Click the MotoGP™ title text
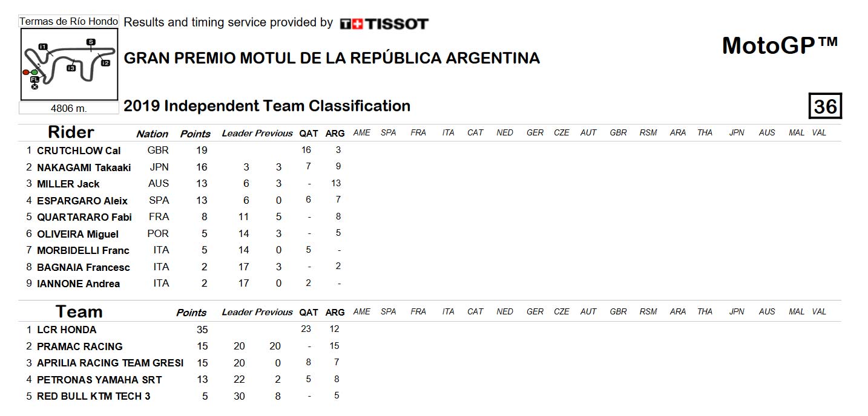 click(x=780, y=45)
